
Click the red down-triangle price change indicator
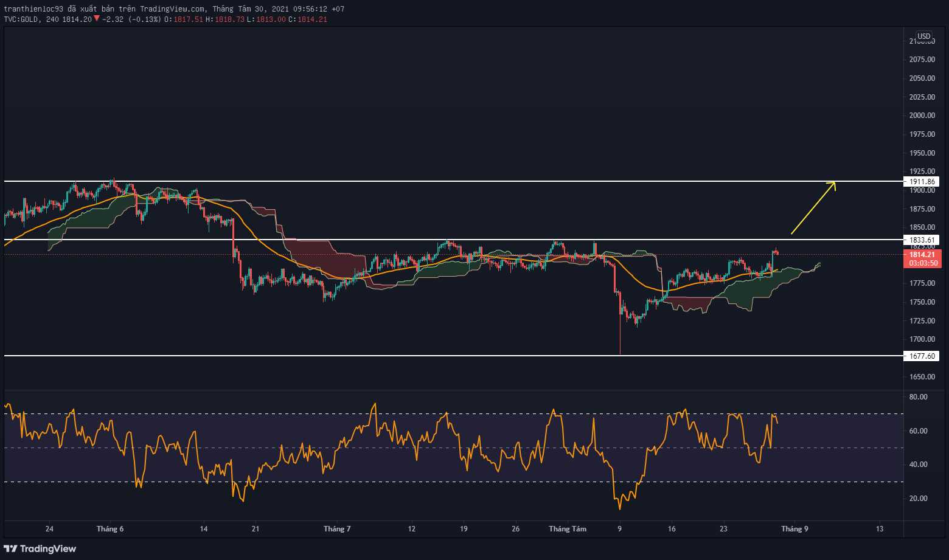click(97, 19)
